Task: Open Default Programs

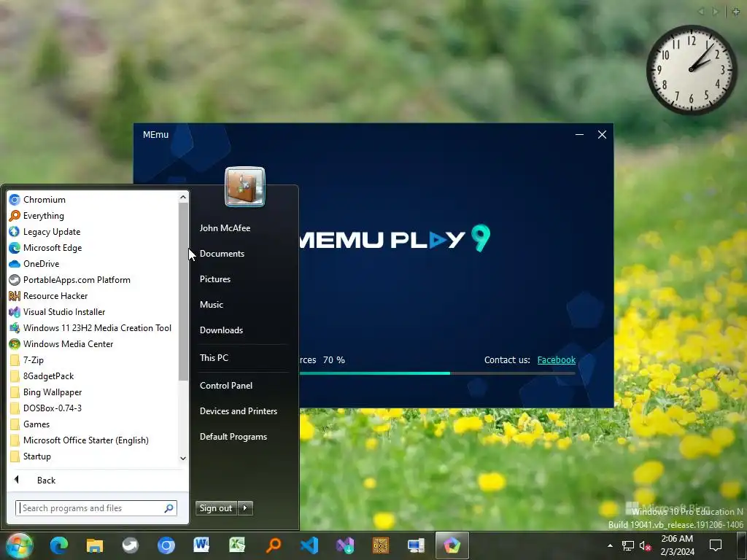Action: [x=233, y=437]
